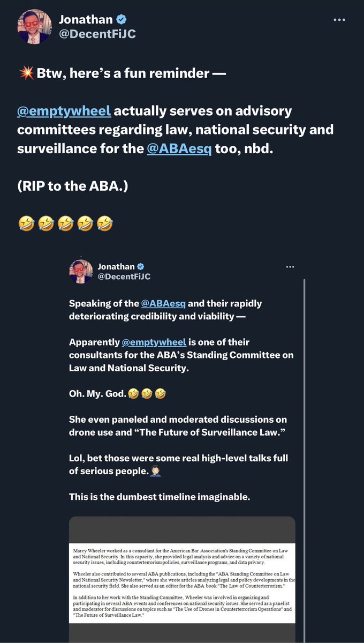Click the "This is the dumbest timeline imaginable." text
The image size is (364, 643).
click(160, 497)
